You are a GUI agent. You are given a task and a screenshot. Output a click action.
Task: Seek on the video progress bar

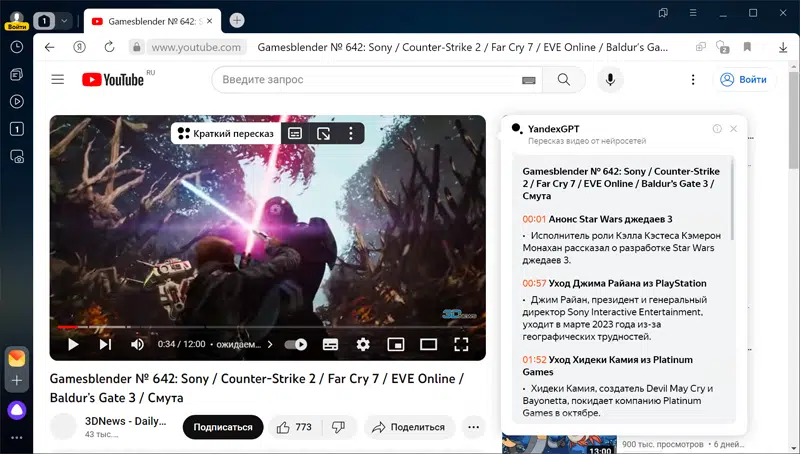coord(267,326)
